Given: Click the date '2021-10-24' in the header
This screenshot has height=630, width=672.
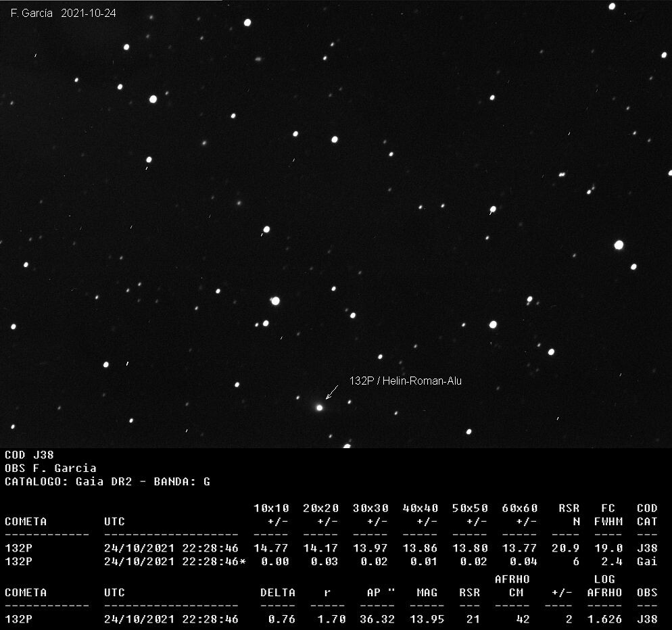Looking at the screenshot, I should (89, 14).
